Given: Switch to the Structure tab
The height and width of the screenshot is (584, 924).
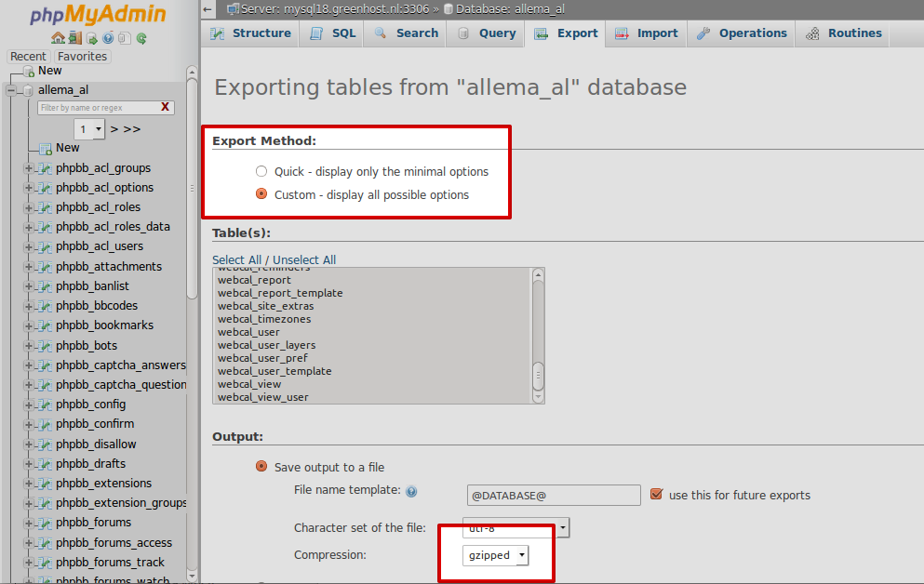Looking at the screenshot, I should [251, 33].
